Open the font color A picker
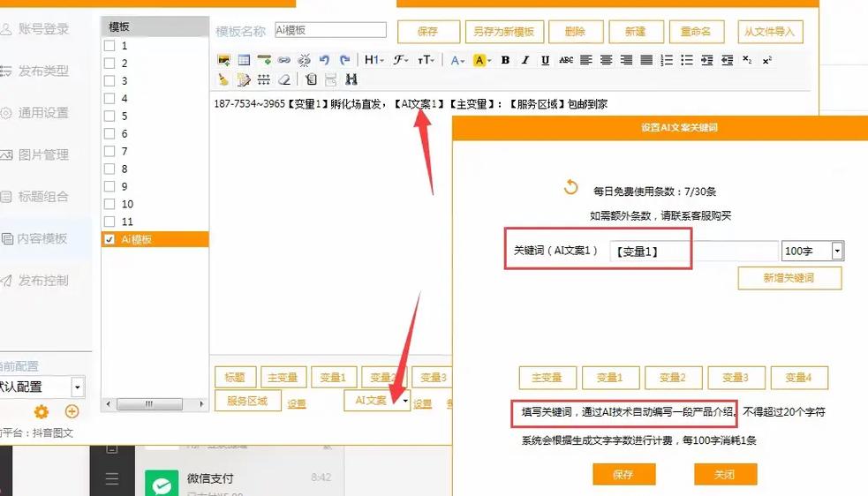The height and width of the screenshot is (496, 868). [x=457, y=60]
